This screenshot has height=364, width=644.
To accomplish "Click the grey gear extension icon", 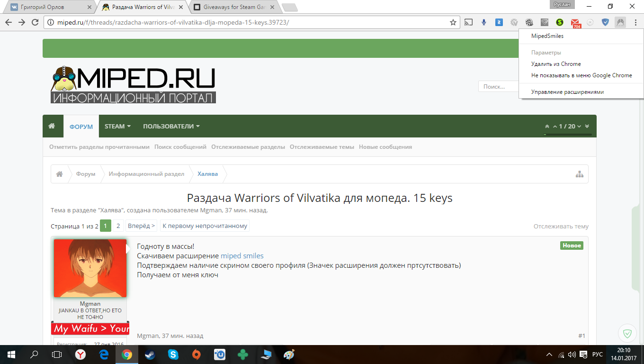I will pos(514,22).
